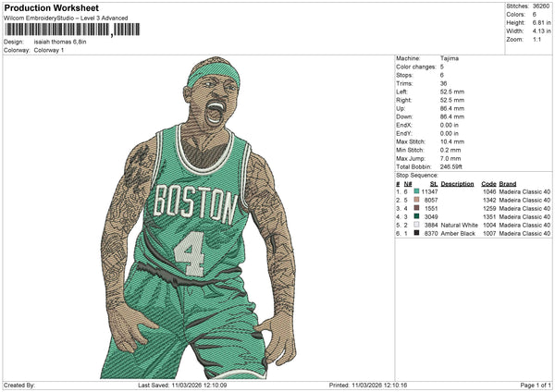Pick the dark green swatch, stop 4

417,216
